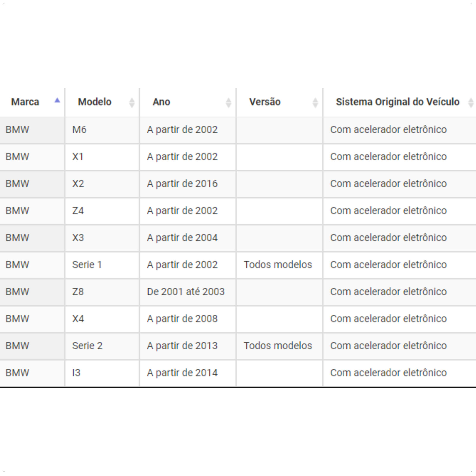The width and height of the screenshot is (476, 476).
Task: Sort table by Marca header
Action: [x=25, y=102]
